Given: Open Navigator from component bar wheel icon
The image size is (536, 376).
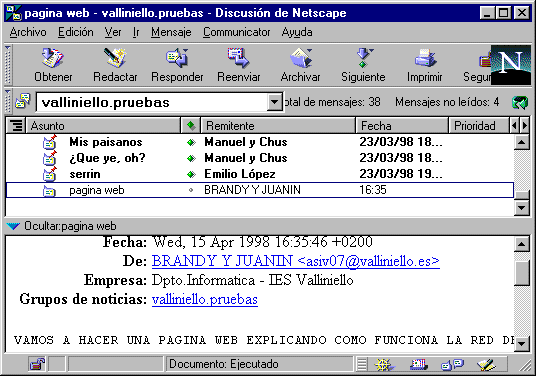Looking at the screenshot, I should point(384,364).
